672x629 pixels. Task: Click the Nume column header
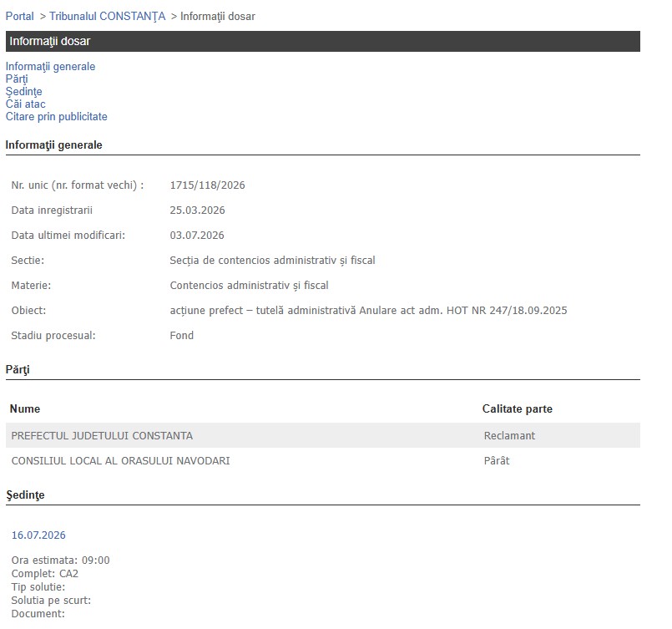pyautogui.click(x=25, y=408)
